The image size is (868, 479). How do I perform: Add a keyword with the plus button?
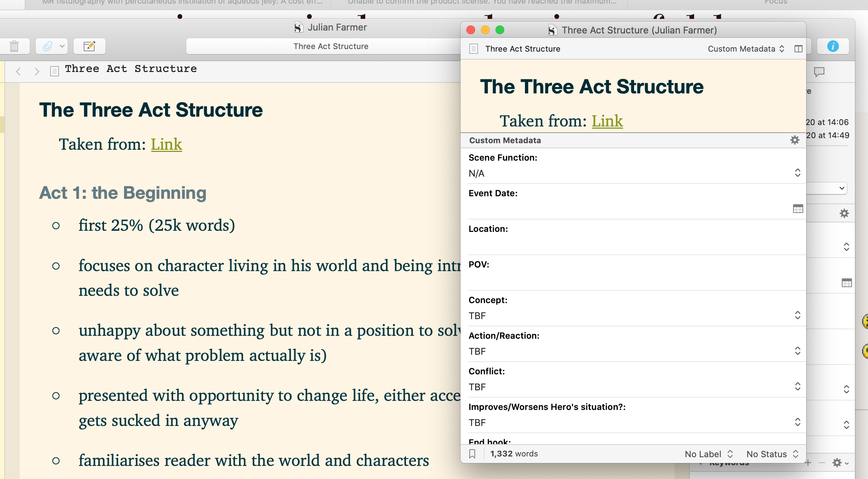808,463
